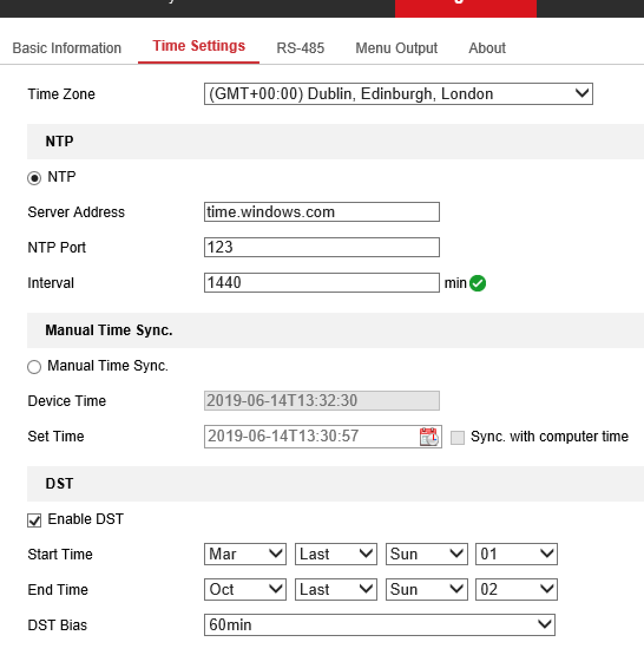The height and width of the screenshot is (655, 644).
Task: Open the Set Time calendar picker icon
Action: pyautogui.click(x=429, y=437)
